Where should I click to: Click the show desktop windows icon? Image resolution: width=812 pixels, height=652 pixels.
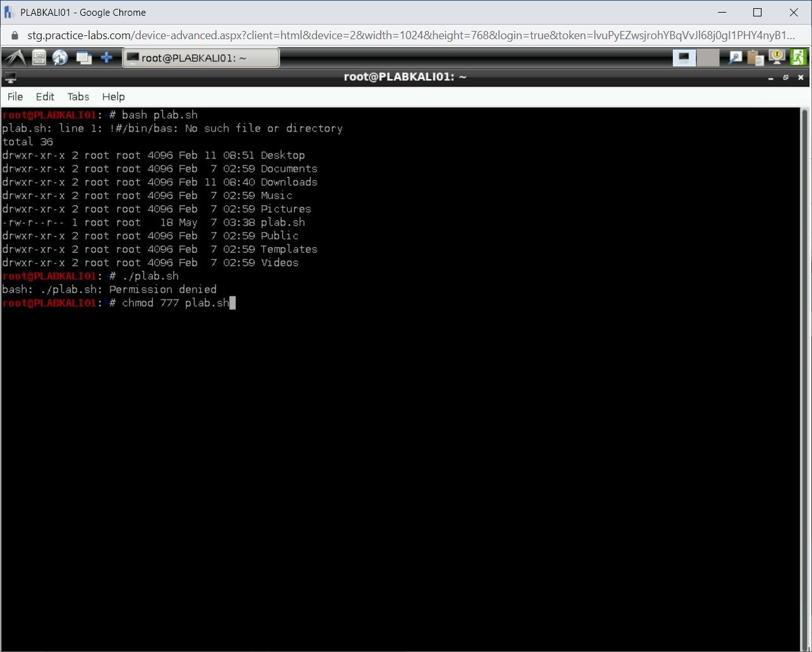[x=83, y=58]
